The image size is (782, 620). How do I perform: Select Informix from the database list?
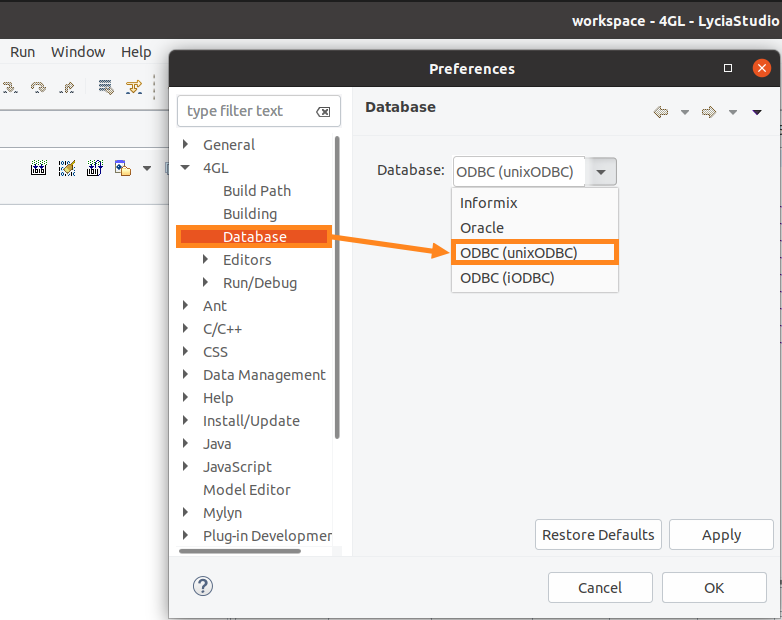(489, 203)
